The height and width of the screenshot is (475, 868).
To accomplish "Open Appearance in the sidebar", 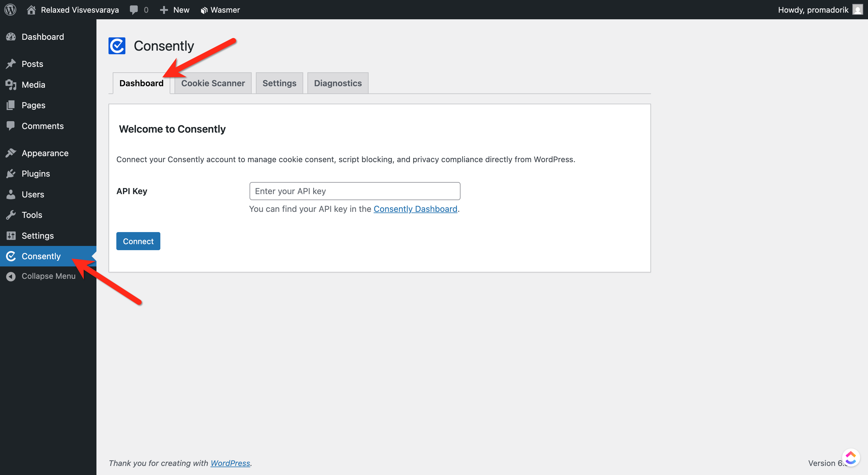I will (x=45, y=153).
